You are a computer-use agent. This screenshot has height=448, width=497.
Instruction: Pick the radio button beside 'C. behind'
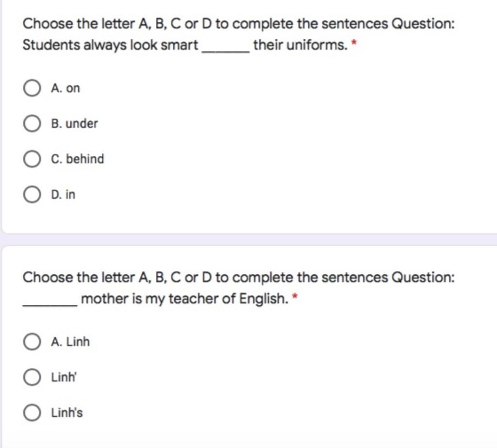(32, 159)
